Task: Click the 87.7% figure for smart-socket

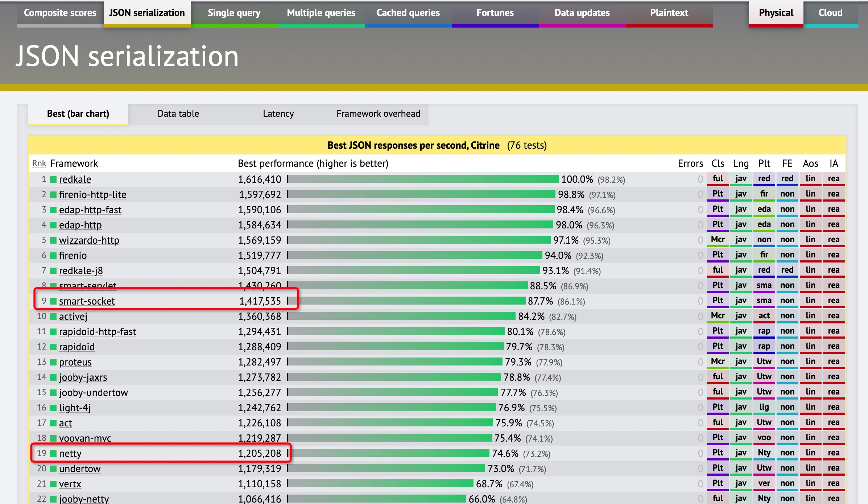Action: pos(541,301)
